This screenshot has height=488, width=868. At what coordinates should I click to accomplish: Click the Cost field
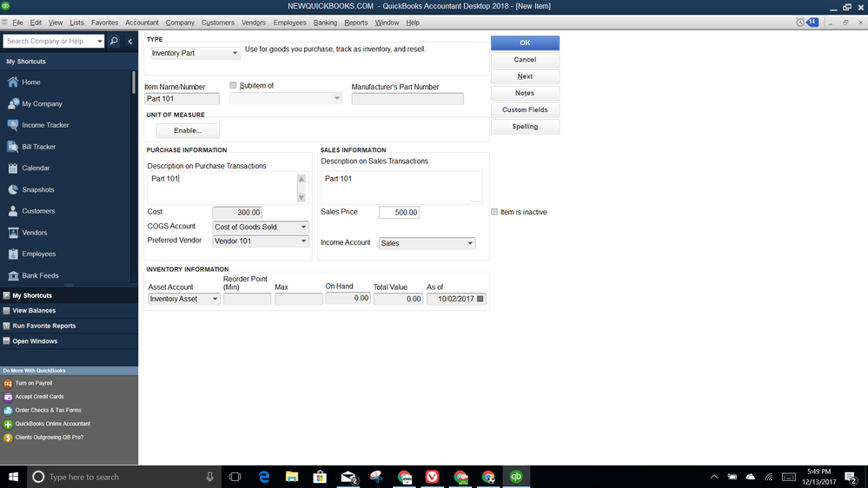click(x=237, y=213)
